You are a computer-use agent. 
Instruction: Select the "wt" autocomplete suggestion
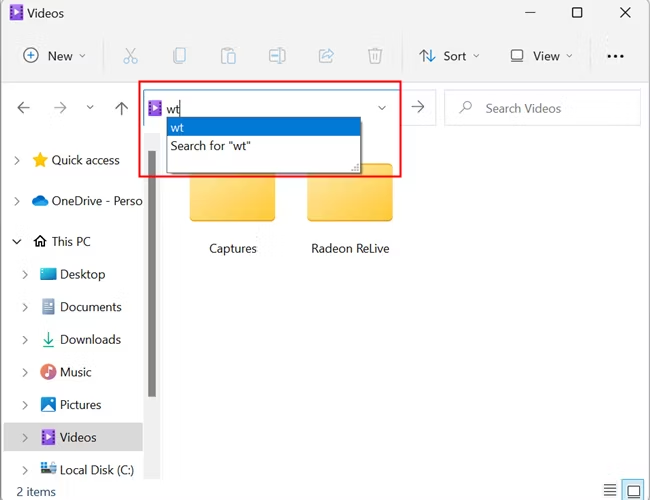(x=264, y=127)
